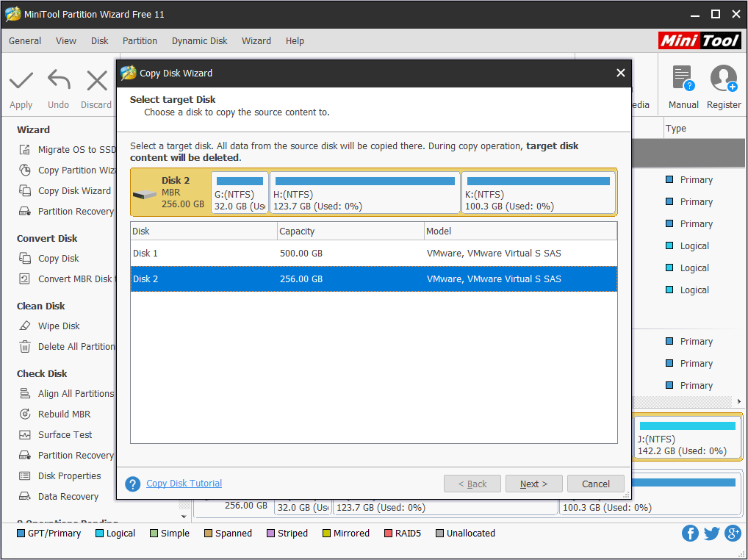Open the Twitter share icon
The width and height of the screenshot is (748, 560).
coord(711,534)
